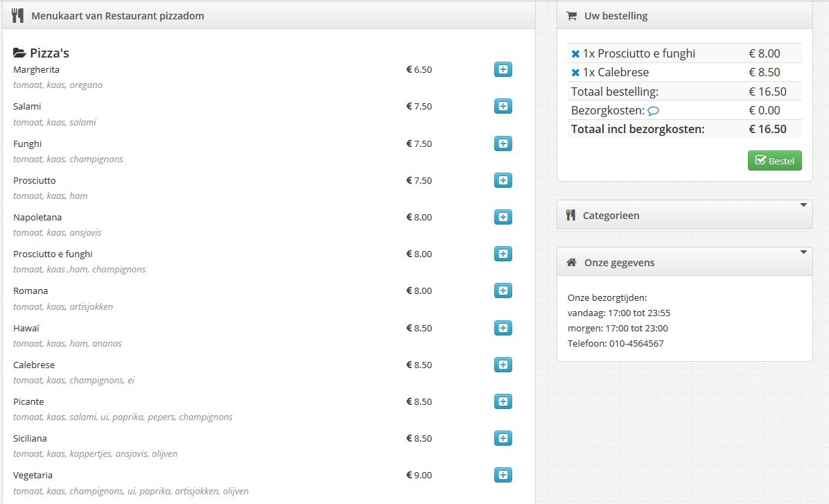Show Bezorgkosten info speech bubble
The width and height of the screenshot is (829, 504).
[x=654, y=110]
